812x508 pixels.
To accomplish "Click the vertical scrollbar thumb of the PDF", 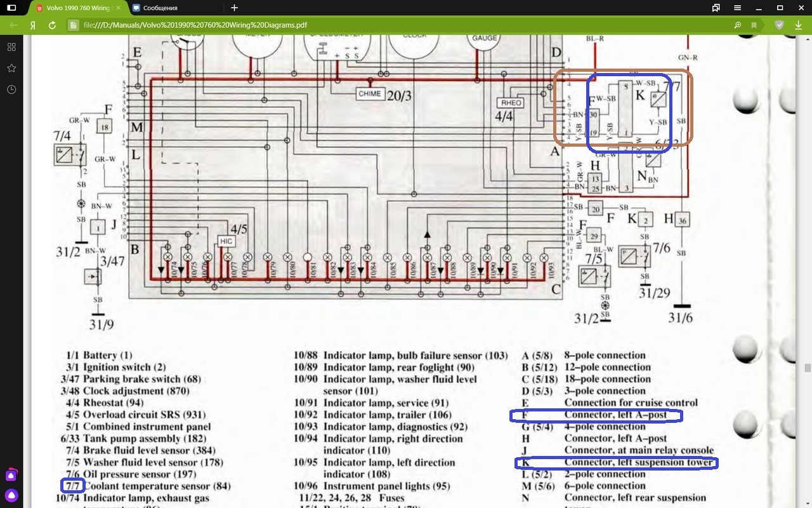I will (x=808, y=368).
